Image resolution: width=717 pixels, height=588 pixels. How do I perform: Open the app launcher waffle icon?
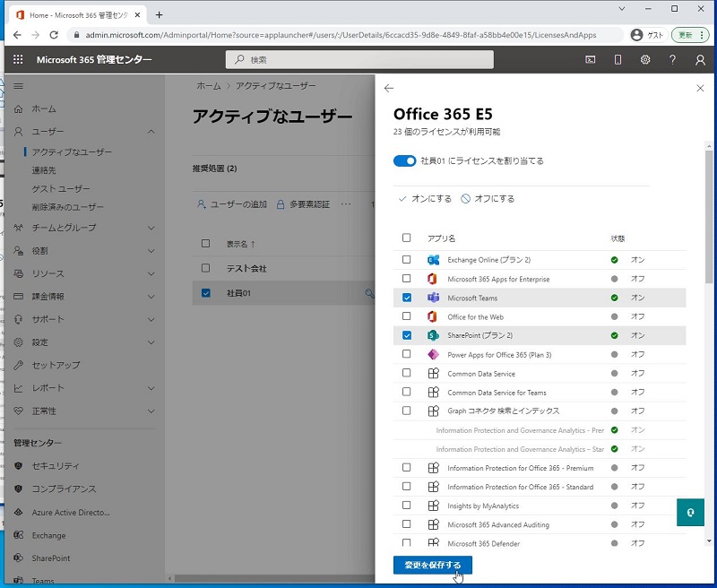18,59
